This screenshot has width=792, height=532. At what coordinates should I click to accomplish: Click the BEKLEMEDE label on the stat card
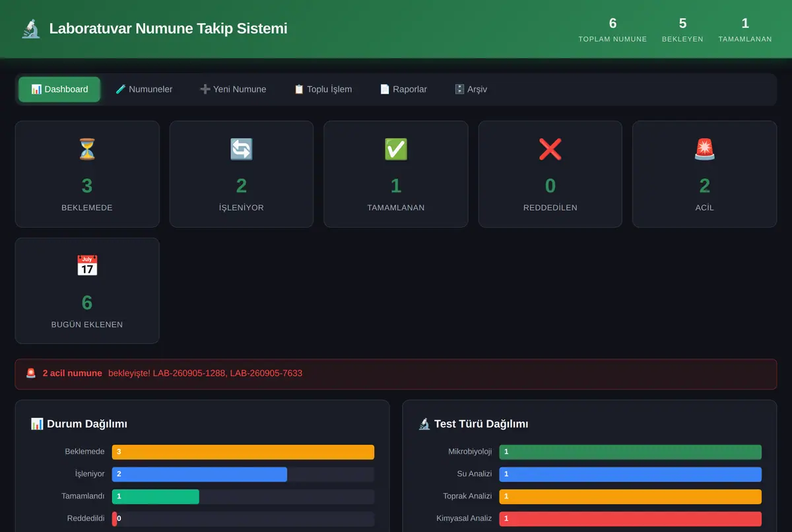[x=87, y=208]
